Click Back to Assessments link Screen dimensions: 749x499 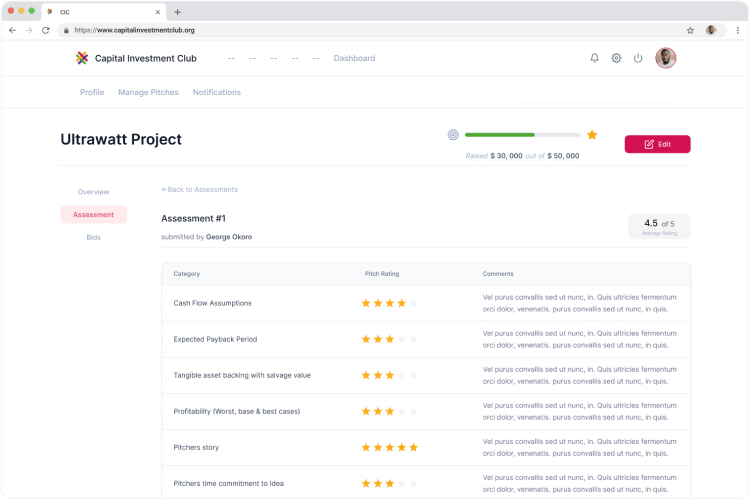click(x=199, y=189)
